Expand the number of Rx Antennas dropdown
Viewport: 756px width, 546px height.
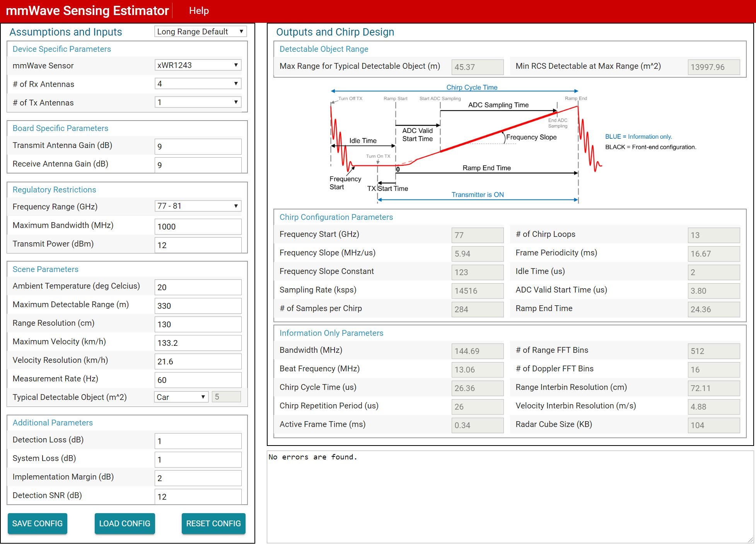click(198, 84)
